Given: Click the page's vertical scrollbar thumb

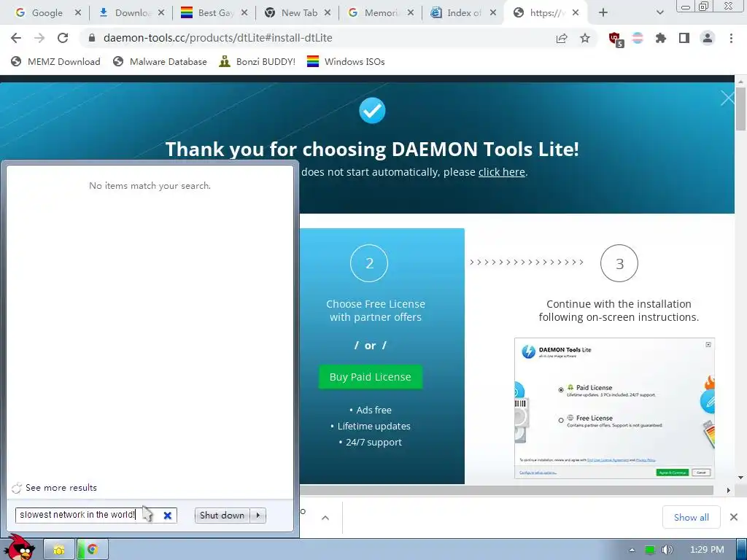Looking at the screenshot, I should [740, 109].
